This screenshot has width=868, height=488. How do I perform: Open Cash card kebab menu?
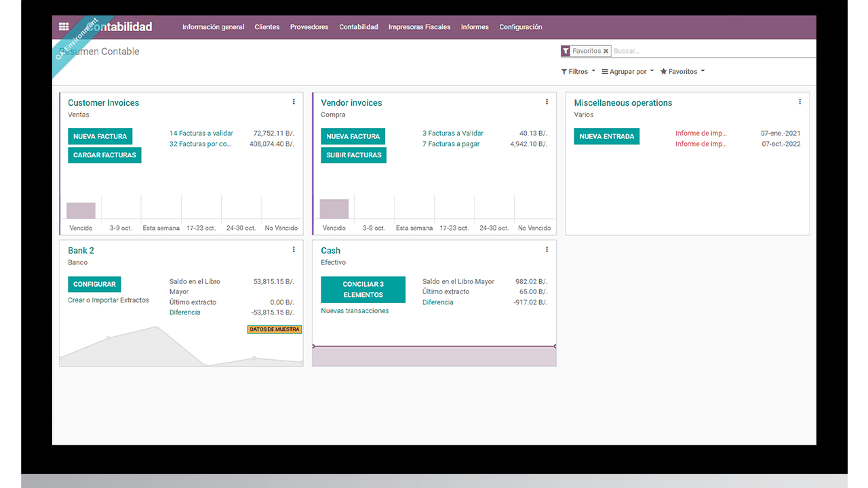point(547,249)
